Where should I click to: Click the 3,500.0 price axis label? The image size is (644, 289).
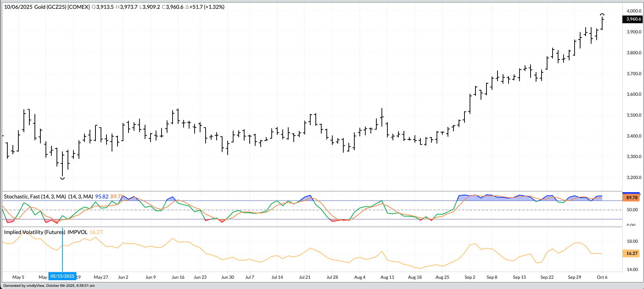coord(634,115)
